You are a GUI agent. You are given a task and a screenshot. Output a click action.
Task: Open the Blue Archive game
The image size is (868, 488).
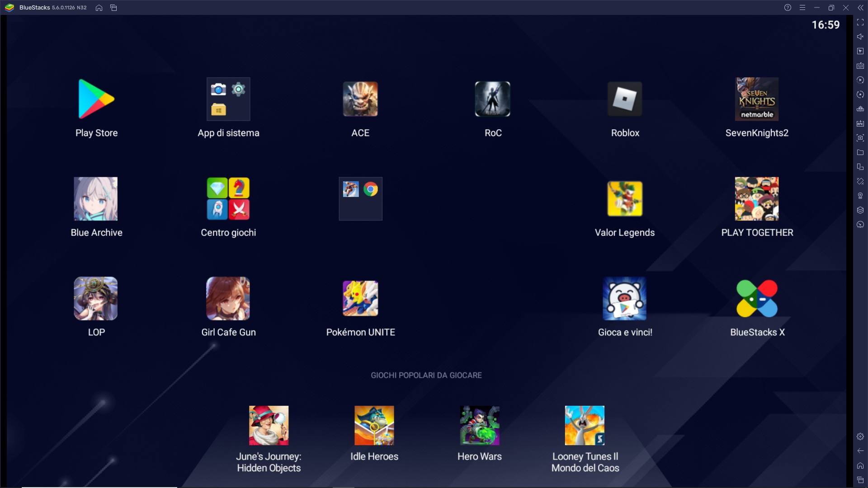coord(96,199)
